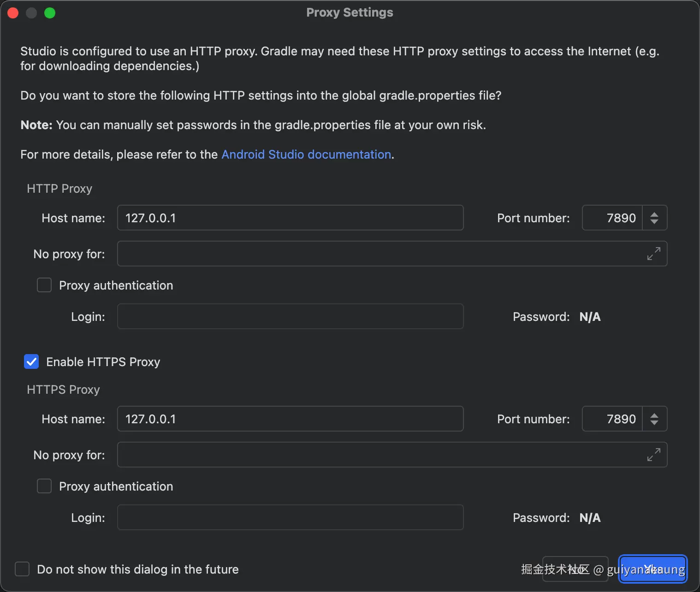Uncheck Enable HTTPS Proxy
This screenshot has width=700, height=592.
click(31, 362)
